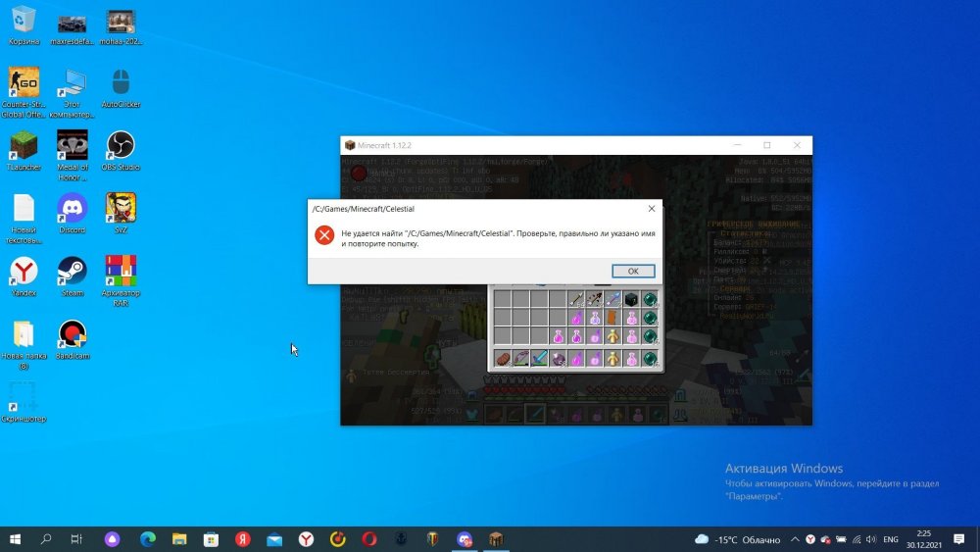Select the Discord desktop shortcut
The width and height of the screenshot is (980, 552).
(72, 213)
